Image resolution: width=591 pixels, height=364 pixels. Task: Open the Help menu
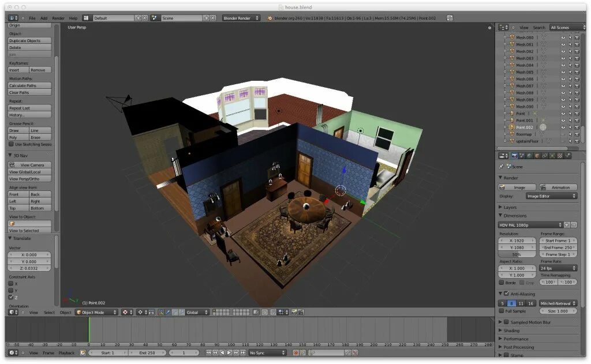pyautogui.click(x=73, y=18)
